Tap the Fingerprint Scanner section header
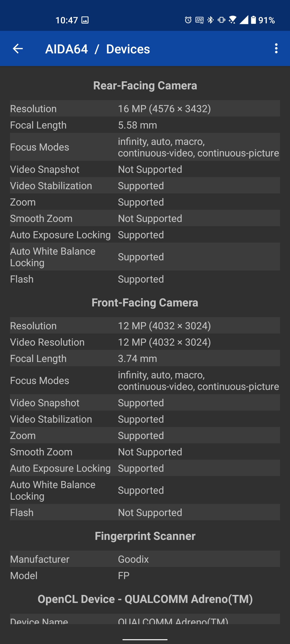The height and width of the screenshot is (644, 290). coord(145,536)
